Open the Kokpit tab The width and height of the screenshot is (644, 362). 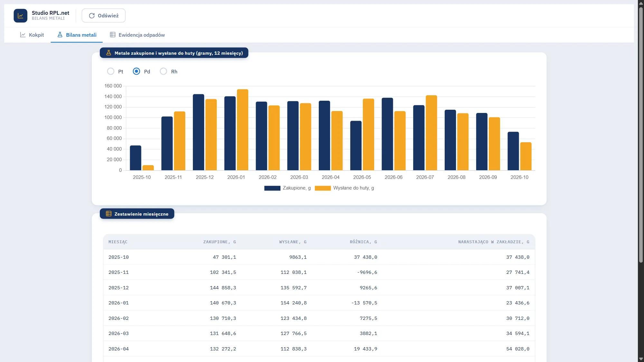coord(32,35)
